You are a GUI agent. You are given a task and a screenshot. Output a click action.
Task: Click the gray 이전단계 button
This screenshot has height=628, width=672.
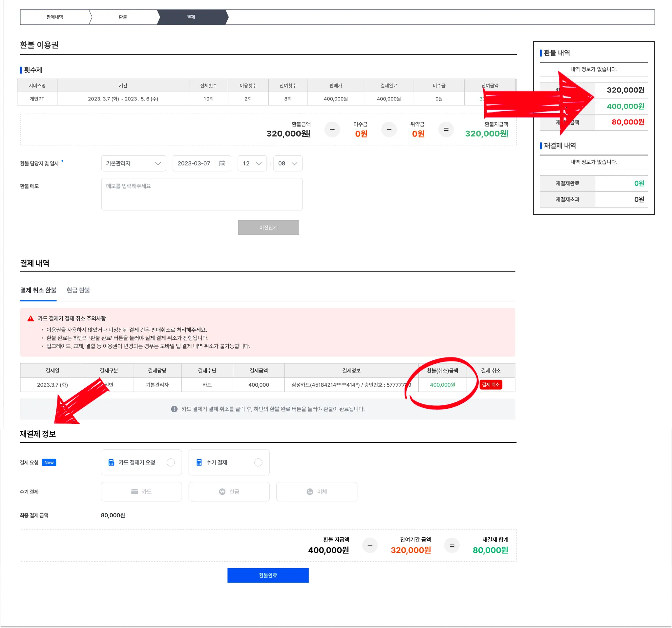click(268, 227)
